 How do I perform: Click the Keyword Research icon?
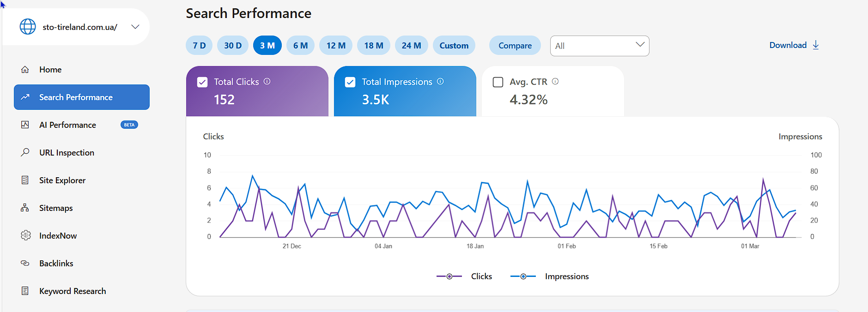(x=25, y=291)
